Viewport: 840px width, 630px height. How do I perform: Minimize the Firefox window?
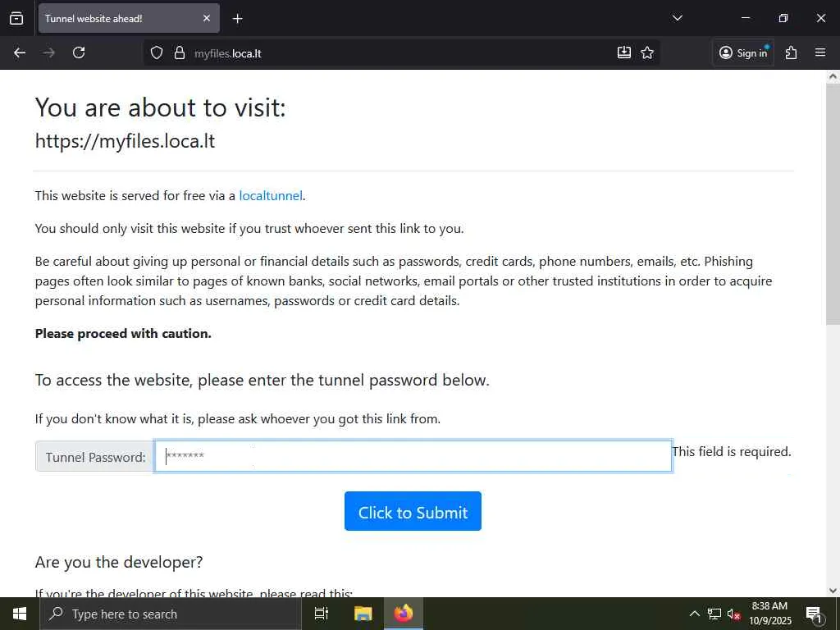(745, 18)
